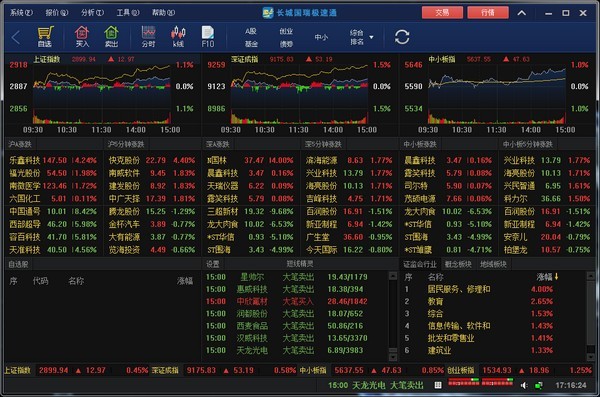
Task: Select the 创业 category
Action: (x=286, y=31)
